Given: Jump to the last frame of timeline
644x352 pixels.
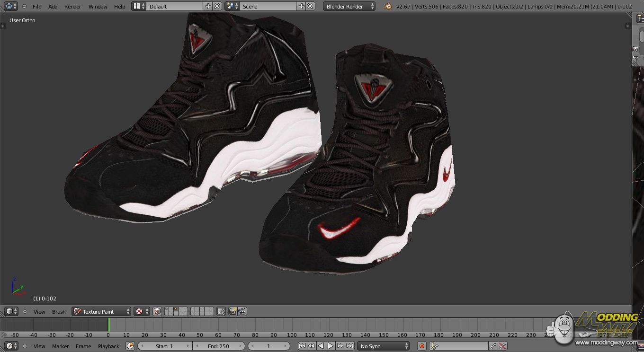Looking at the screenshot, I should [349, 346].
